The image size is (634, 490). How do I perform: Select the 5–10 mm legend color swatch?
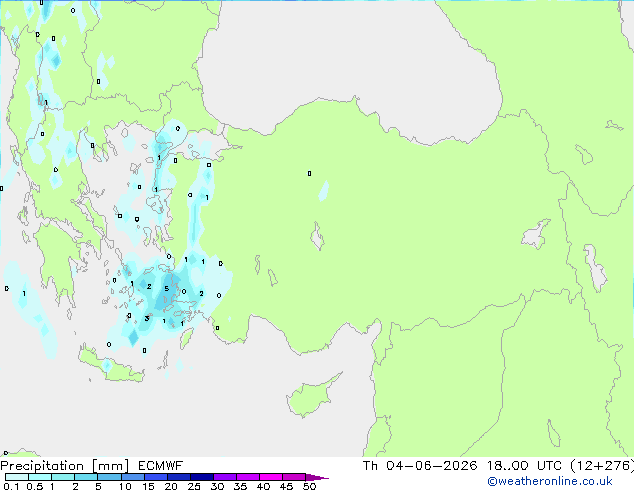(x=109, y=477)
